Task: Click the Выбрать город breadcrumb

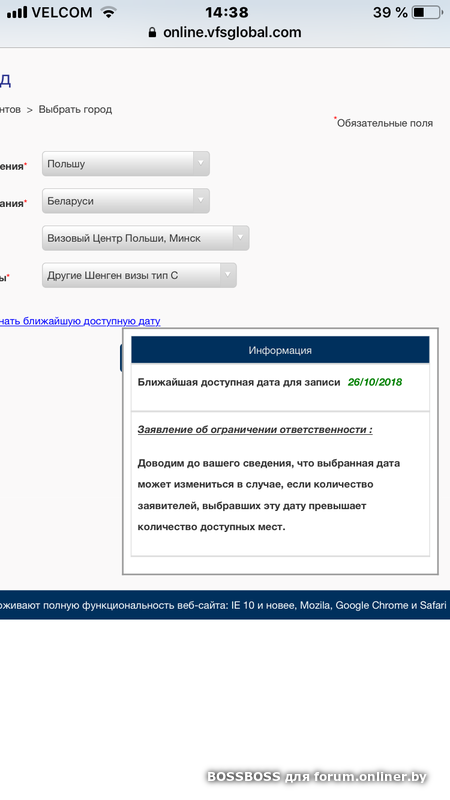Action: point(75,109)
